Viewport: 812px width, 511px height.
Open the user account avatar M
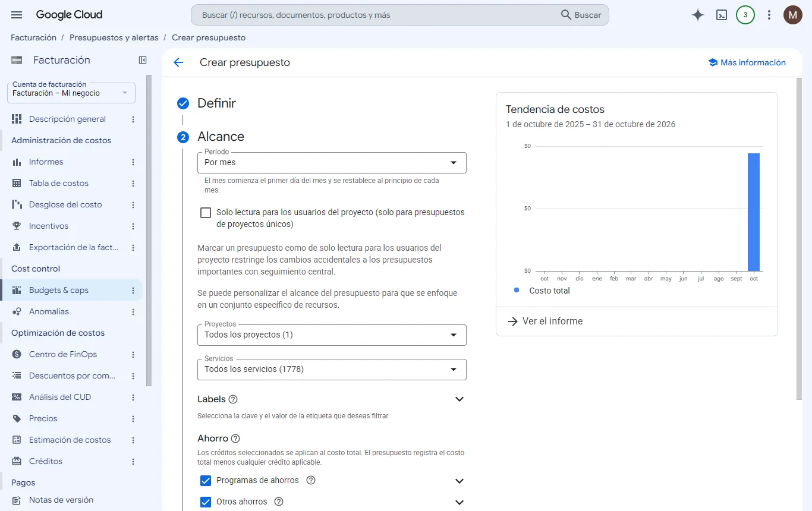pyautogui.click(x=793, y=15)
